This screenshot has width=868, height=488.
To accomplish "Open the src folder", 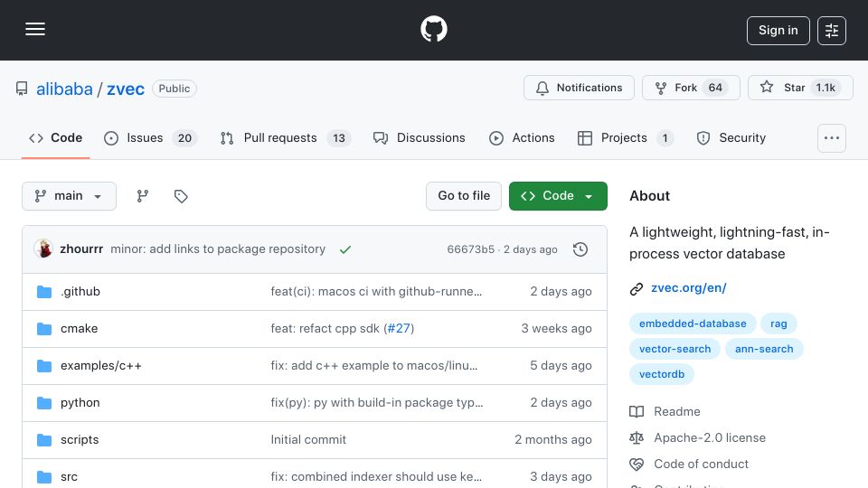I will tap(70, 477).
